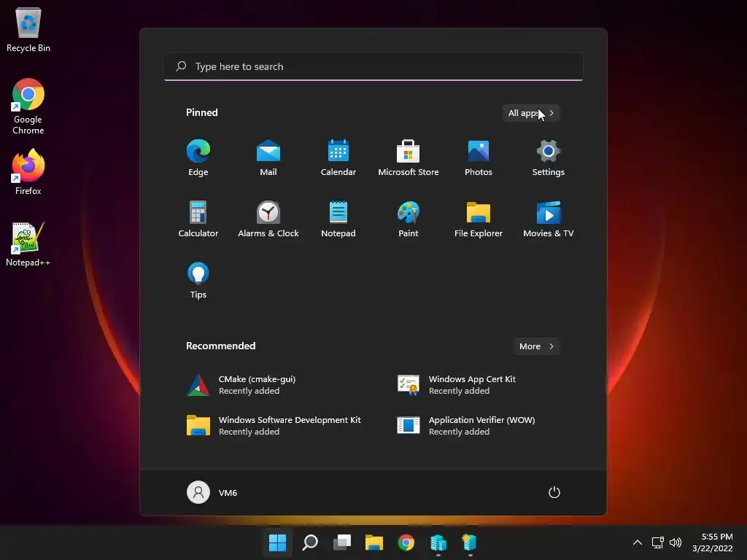
Task: Select Google Chrome desktop shortcut
Action: (28, 106)
